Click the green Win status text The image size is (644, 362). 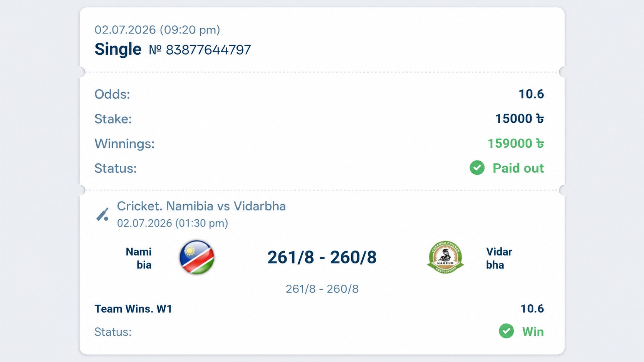pyautogui.click(x=533, y=332)
